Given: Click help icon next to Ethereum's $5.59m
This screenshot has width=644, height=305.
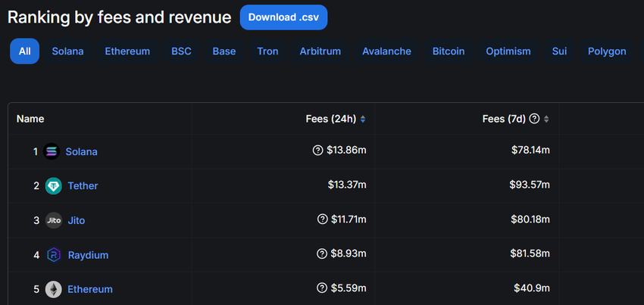Looking at the screenshot, I should coord(323,289).
